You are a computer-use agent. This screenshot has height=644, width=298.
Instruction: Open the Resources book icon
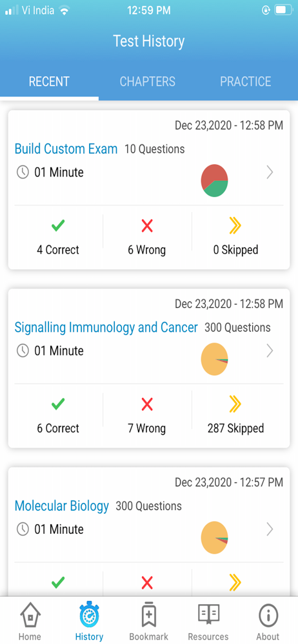(x=208, y=615)
